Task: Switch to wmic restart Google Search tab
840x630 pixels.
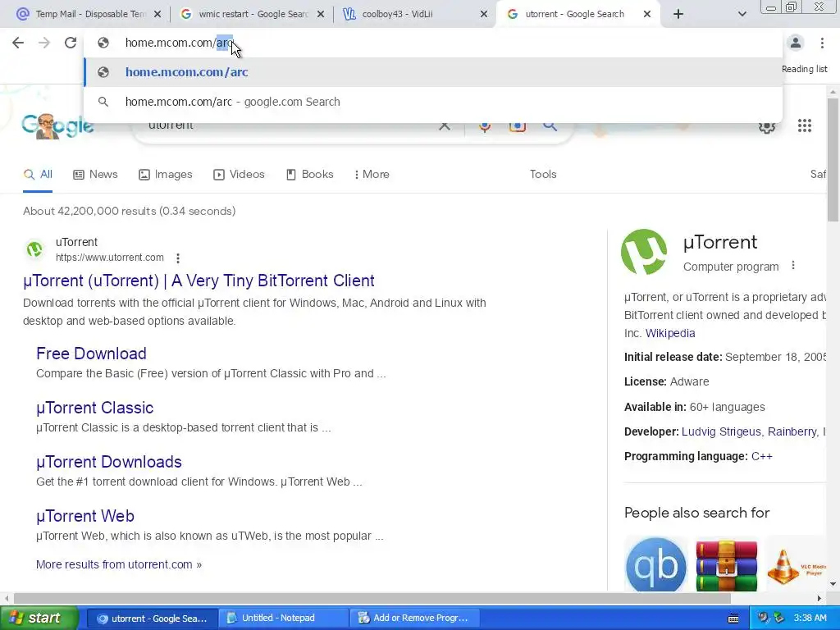Action: (252, 14)
